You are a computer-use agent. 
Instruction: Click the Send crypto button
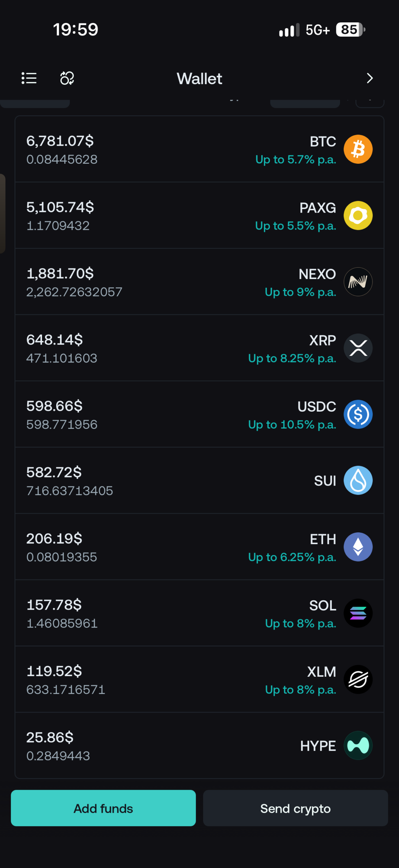(295, 808)
